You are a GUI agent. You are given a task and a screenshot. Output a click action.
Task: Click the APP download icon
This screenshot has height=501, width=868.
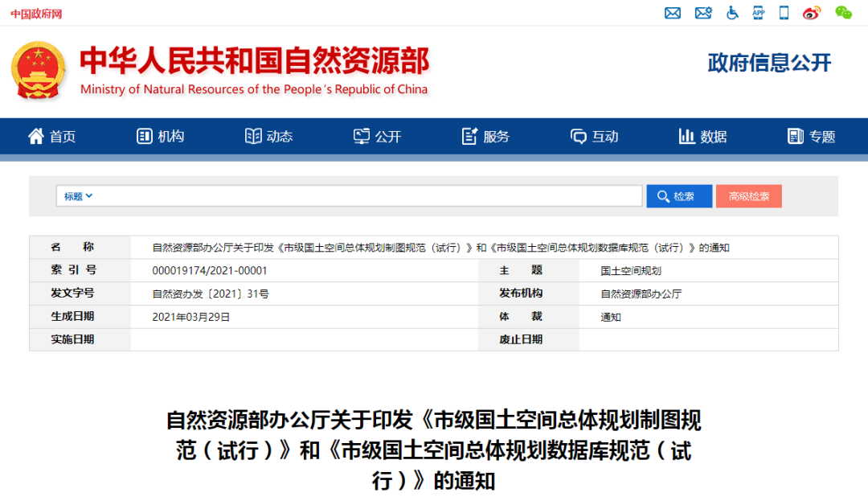[759, 13]
